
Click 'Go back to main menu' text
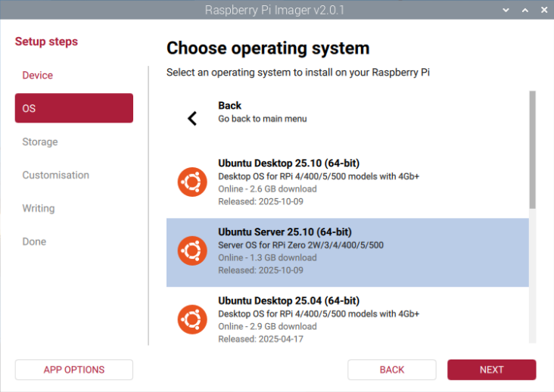point(262,119)
